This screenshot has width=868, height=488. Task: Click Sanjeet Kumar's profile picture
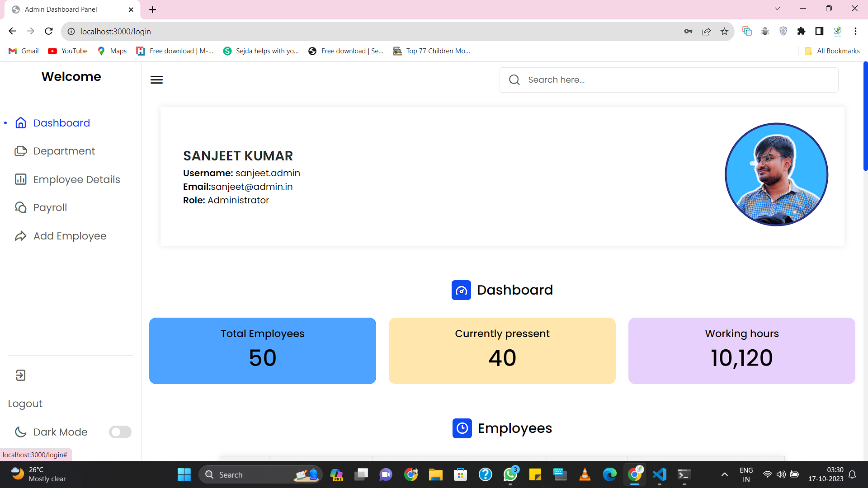click(x=776, y=174)
